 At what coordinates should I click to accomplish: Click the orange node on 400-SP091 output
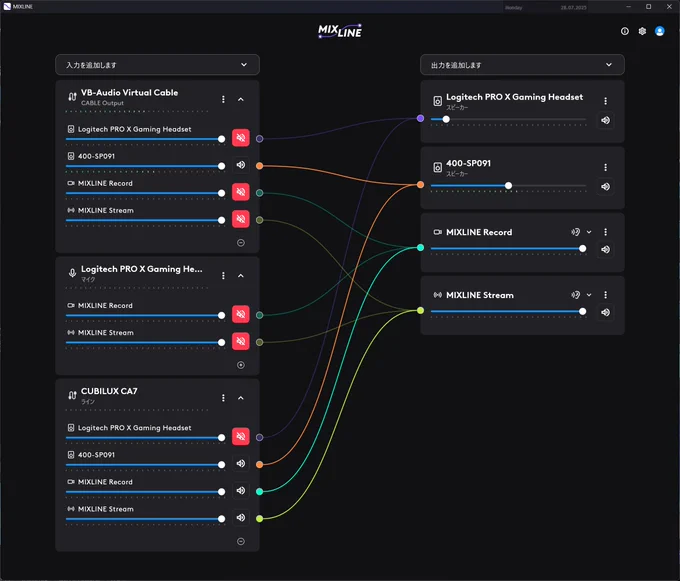pyautogui.click(x=420, y=185)
